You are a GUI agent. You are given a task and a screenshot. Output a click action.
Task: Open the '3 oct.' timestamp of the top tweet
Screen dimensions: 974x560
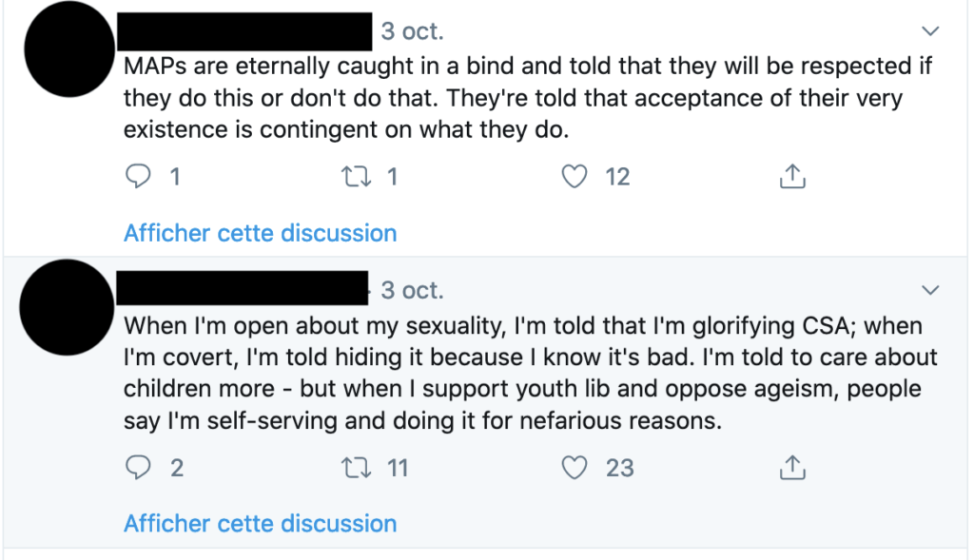[413, 31]
